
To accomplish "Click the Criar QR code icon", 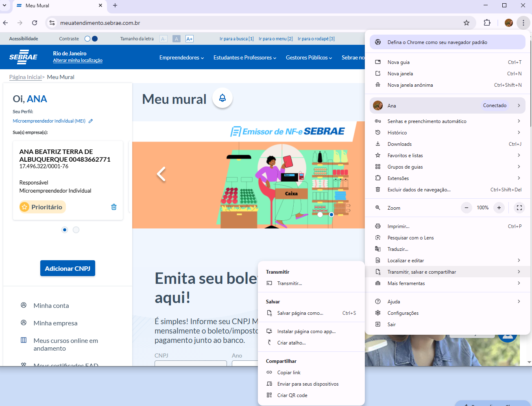I will tap(269, 395).
